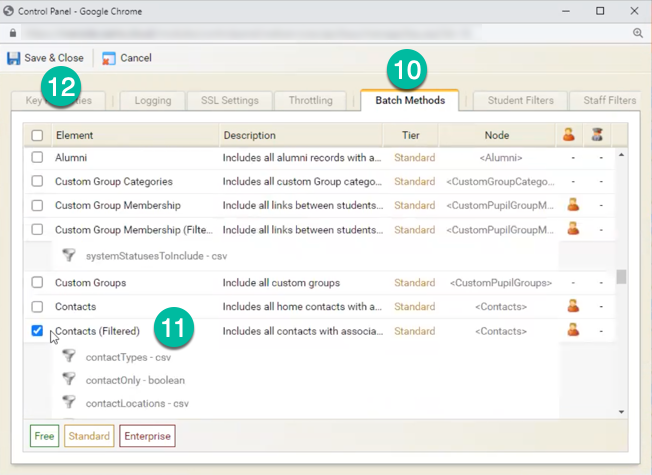Viewport: 652px width, 475px height.
Task: Click the systemStatusesToInclude funnel icon
Action: pos(69,255)
